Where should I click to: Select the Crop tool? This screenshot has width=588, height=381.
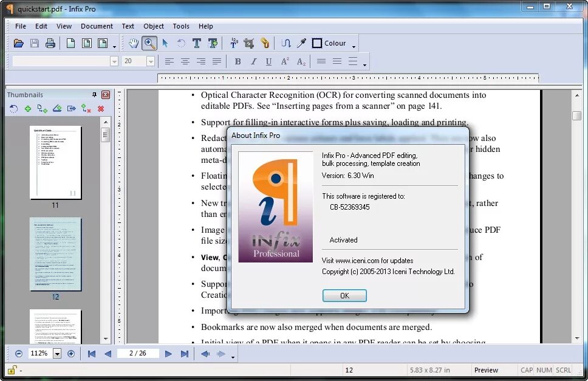point(248,44)
